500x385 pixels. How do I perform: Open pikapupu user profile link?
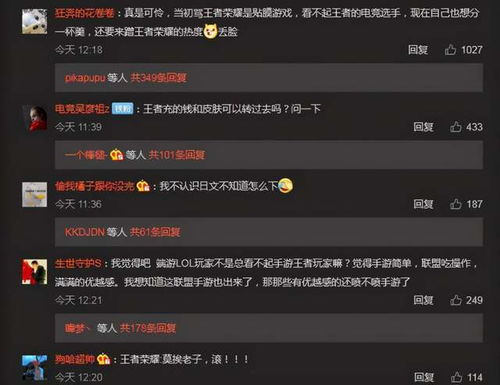(85, 78)
